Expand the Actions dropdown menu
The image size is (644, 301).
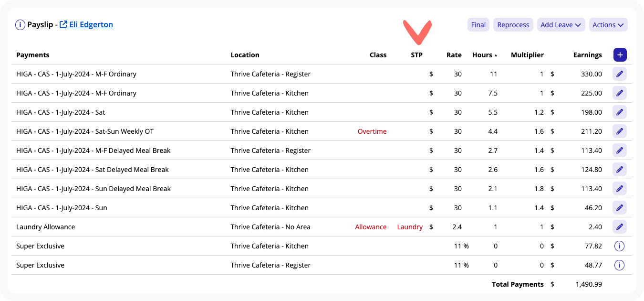[608, 25]
